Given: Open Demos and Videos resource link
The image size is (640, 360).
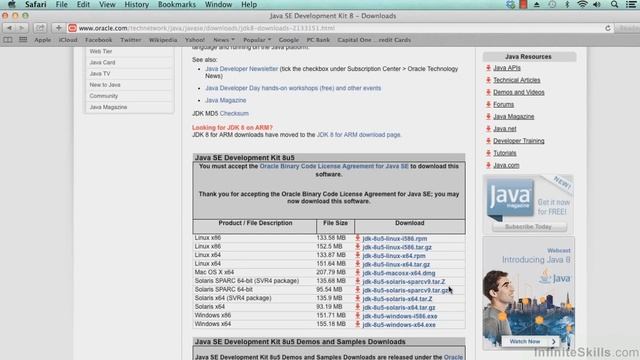Looking at the screenshot, I should pos(518,92).
